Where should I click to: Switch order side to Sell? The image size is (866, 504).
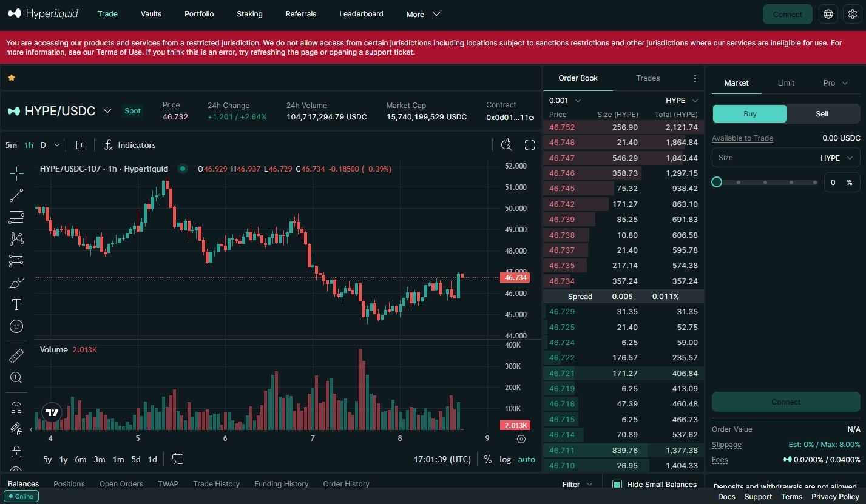pyautogui.click(x=822, y=113)
